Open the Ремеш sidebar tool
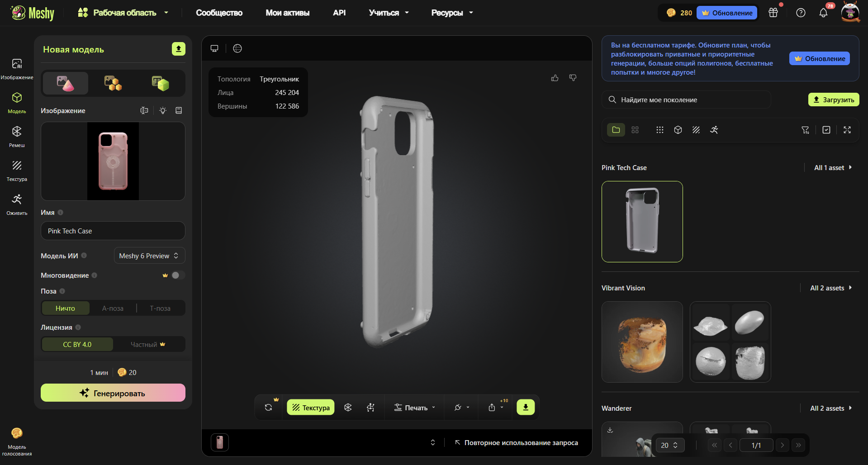868x465 pixels. [17, 137]
